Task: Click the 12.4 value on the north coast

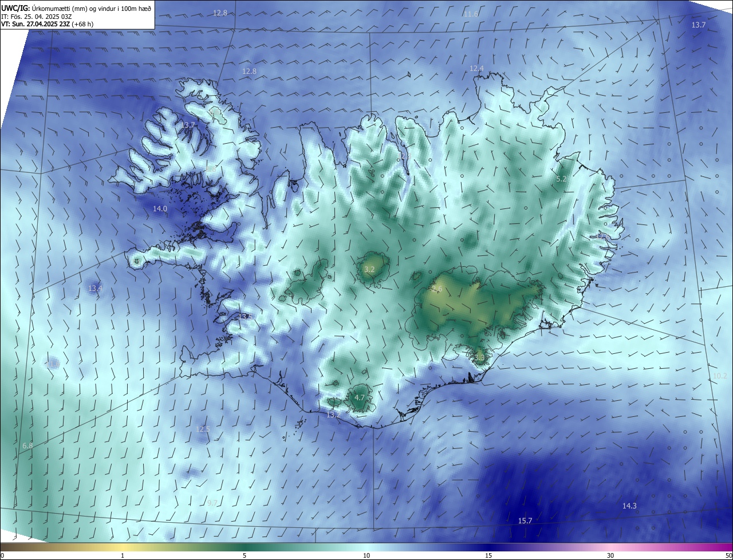Action: coord(476,69)
